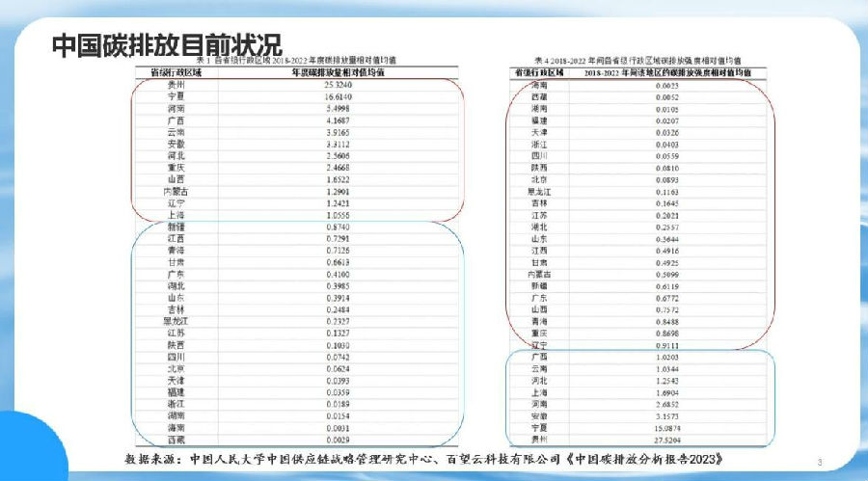Viewport: 868px width, 481px height.
Task: Click the 贵州 row in the left table
Action: pos(176,85)
